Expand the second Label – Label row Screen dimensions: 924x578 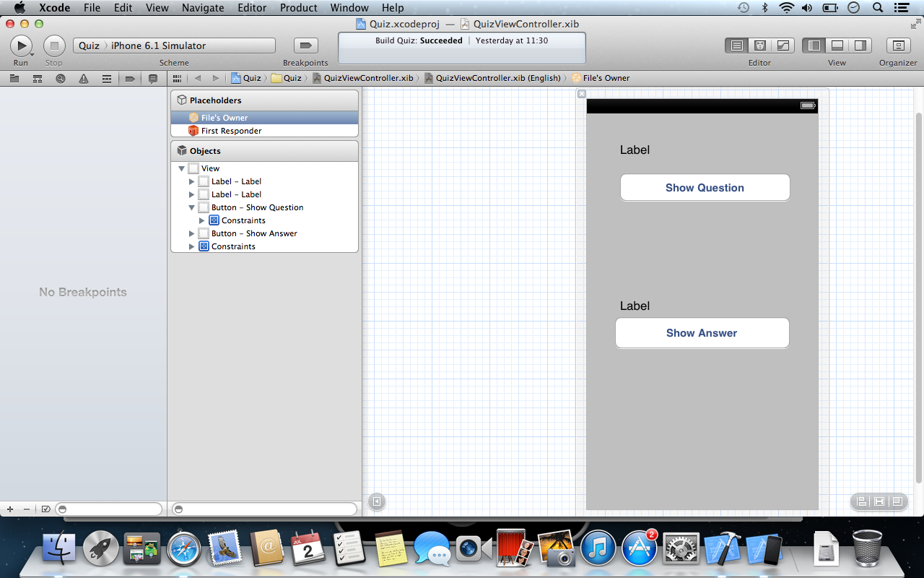192,194
